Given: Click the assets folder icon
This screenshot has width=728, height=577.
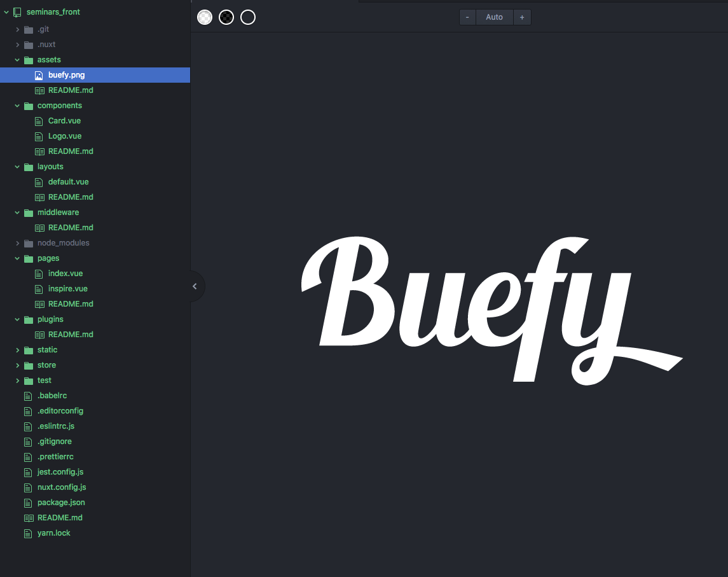Looking at the screenshot, I should pyautogui.click(x=29, y=60).
